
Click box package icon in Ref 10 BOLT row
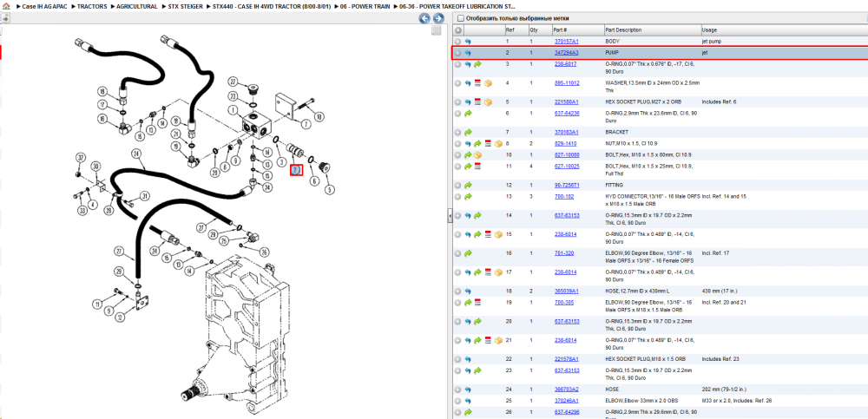pyautogui.click(x=477, y=155)
